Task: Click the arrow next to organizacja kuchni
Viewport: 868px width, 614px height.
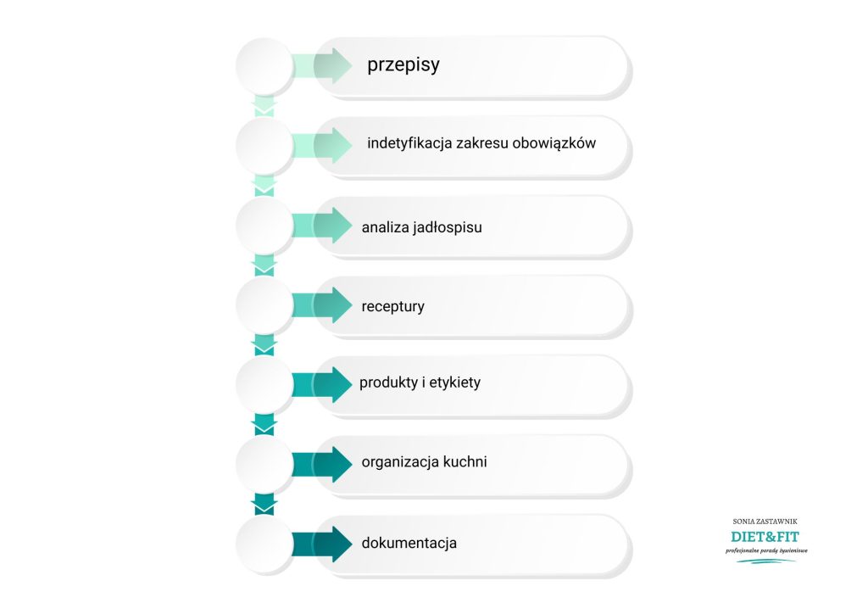Action: point(321,464)
